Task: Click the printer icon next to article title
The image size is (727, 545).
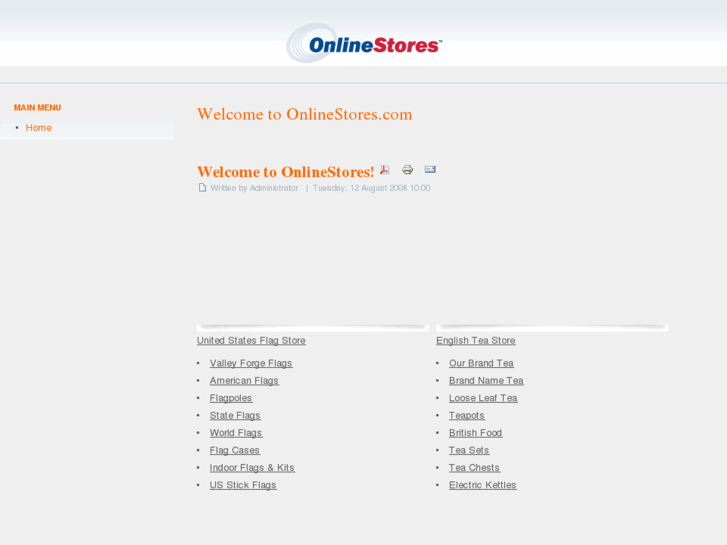Action: pyautogui.click(x=408, y=170)
